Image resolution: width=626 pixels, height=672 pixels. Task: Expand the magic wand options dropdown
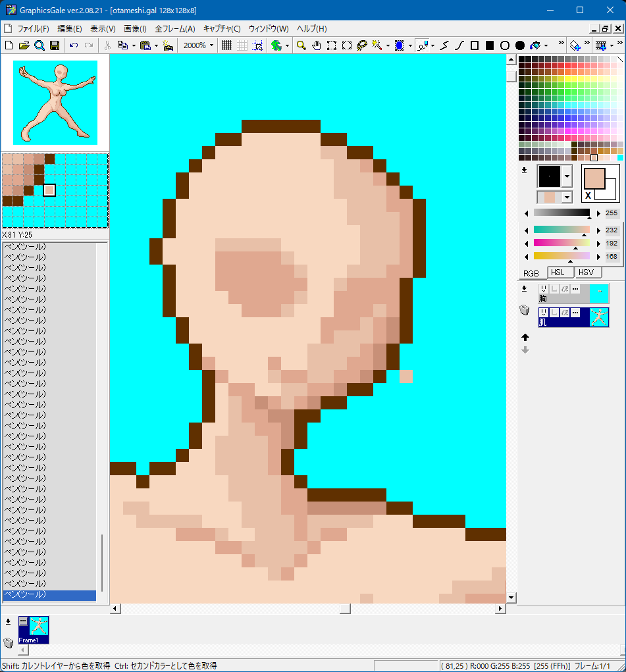(388, 45)
